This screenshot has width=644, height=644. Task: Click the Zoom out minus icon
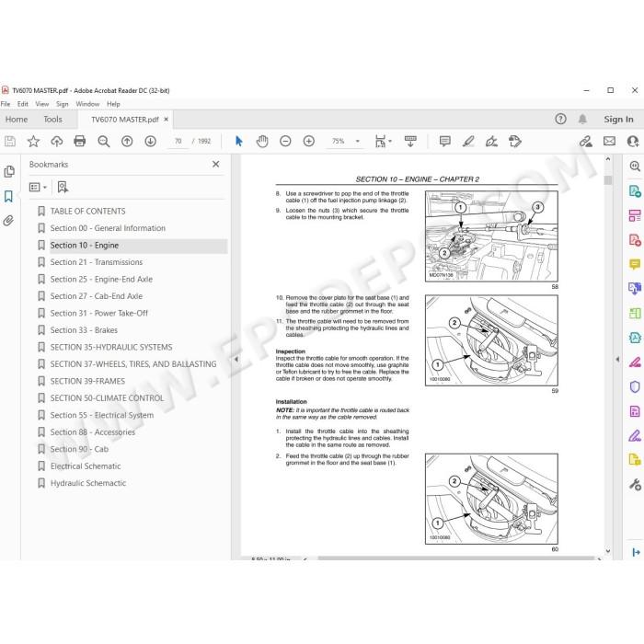click(285, 142)
